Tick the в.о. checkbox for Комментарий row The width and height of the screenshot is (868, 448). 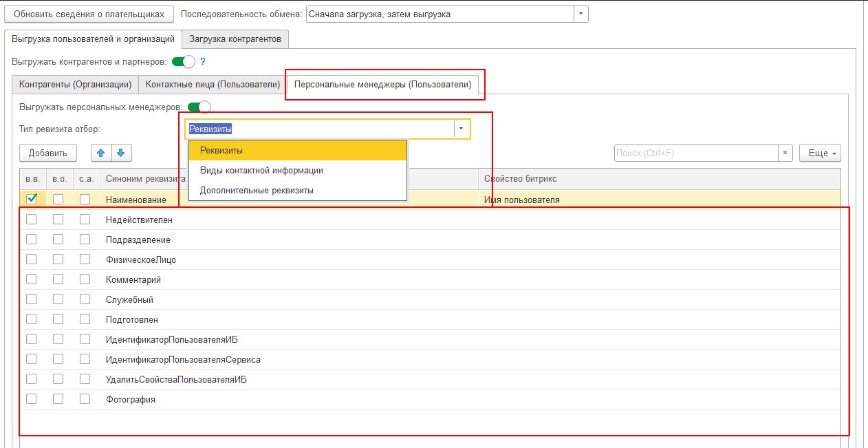(x=58, y=279)
